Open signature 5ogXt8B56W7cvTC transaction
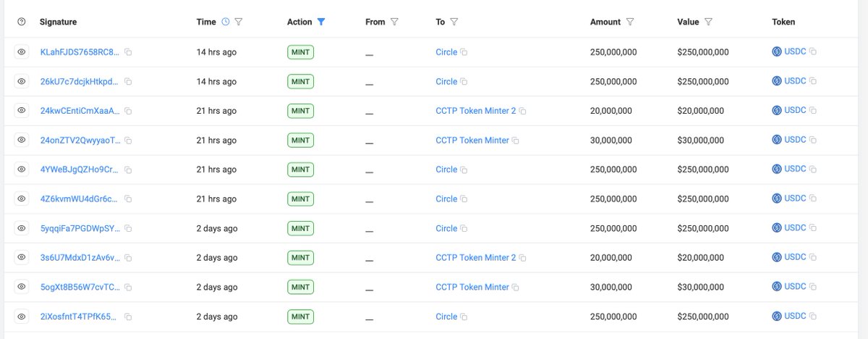Screen dimensions: 868x339 [x=80, y=287]
